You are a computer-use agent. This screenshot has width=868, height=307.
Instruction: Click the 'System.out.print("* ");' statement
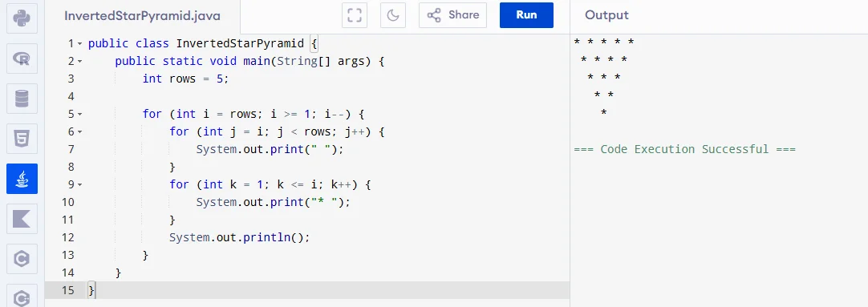tap(274, 202)
